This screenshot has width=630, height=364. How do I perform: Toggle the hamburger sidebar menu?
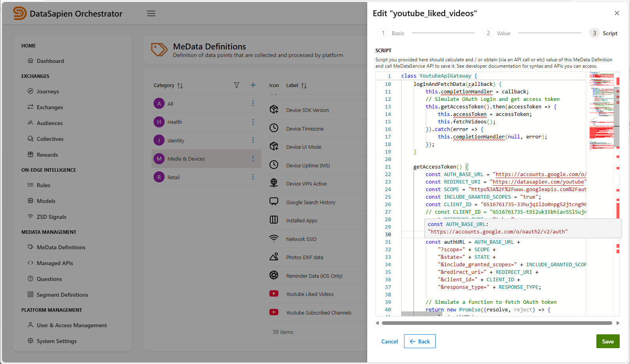151,13
